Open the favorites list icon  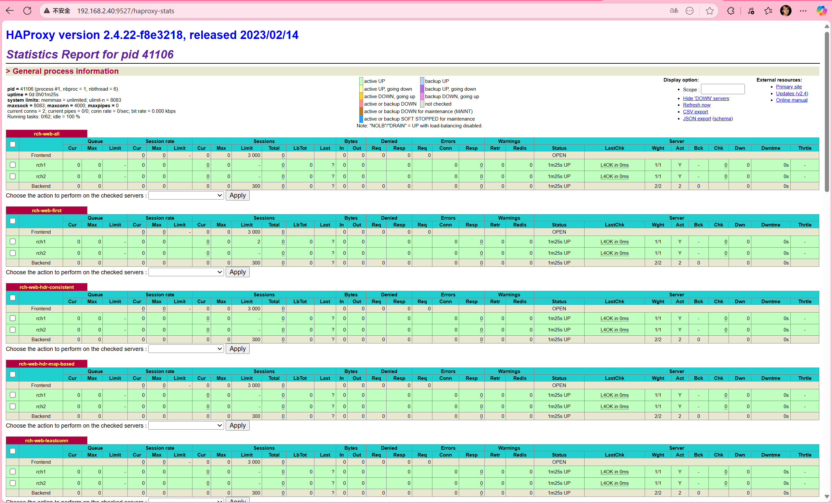pos(768,11)
